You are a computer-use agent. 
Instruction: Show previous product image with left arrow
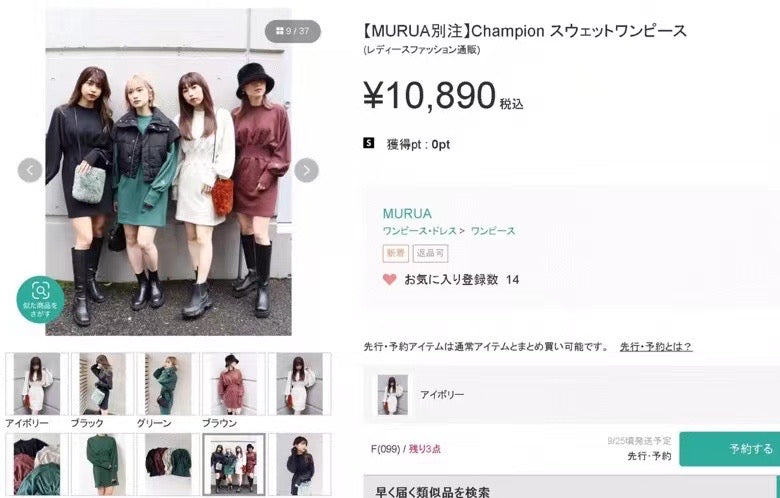[30, 170]
